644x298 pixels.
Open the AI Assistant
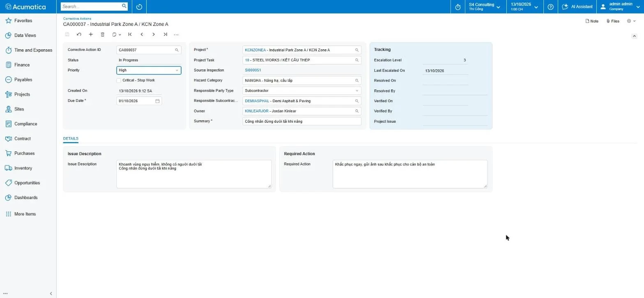tap(577, 7)
